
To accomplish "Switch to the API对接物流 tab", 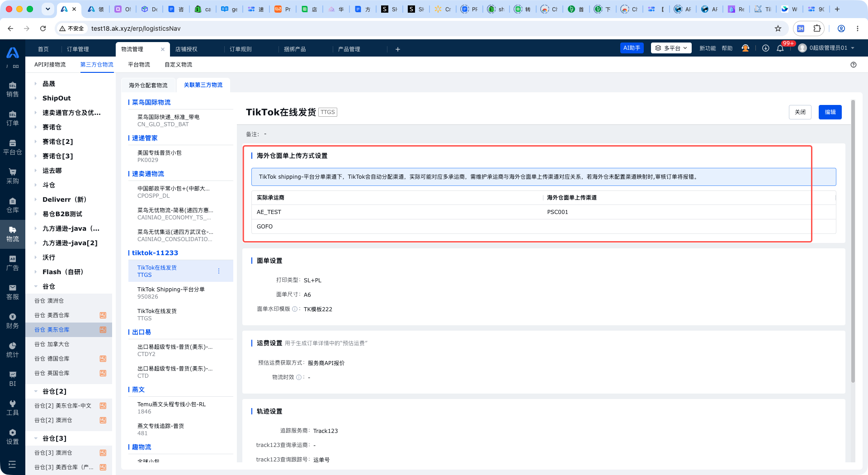I will pos(50,65).
